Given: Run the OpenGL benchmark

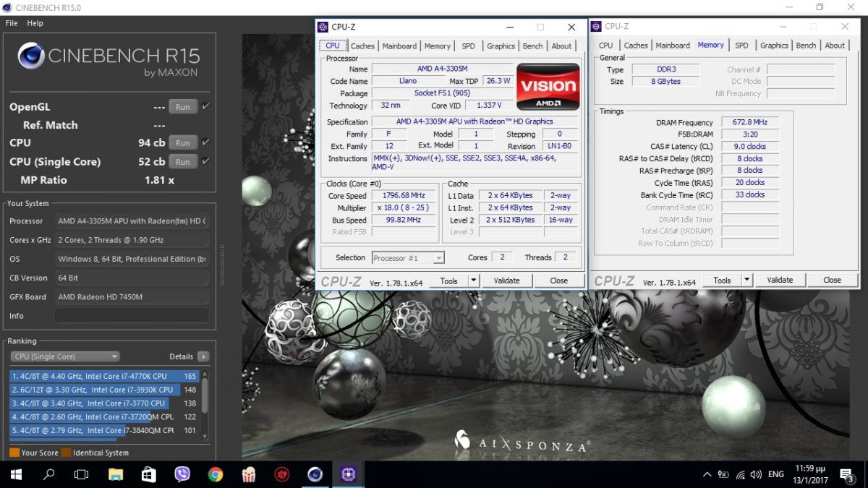Looking at the screenshot, I should pos(183,106).
